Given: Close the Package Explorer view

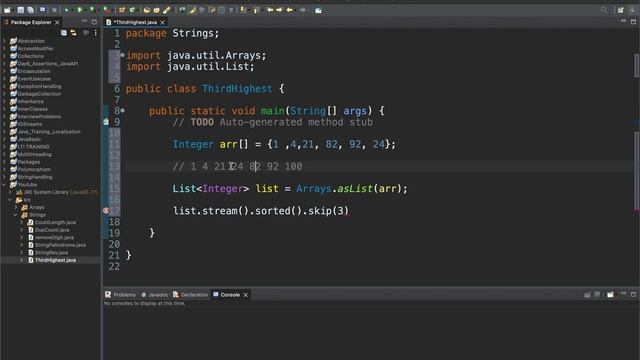Looking at the screenshot, I should point(57,22).
